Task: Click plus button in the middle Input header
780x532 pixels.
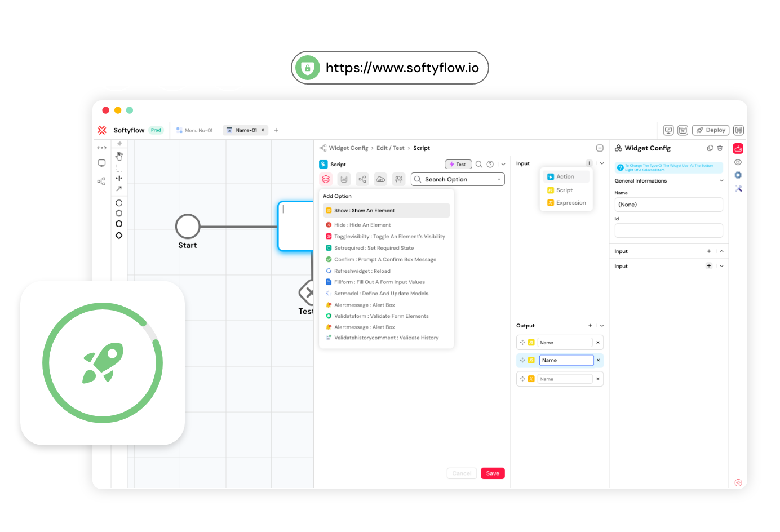Action: (590, 163)
